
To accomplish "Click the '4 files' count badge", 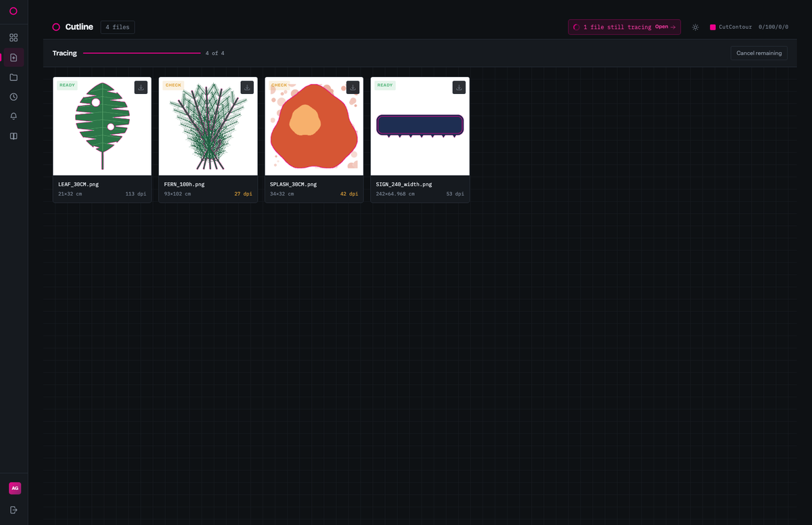I will (118, 27).
